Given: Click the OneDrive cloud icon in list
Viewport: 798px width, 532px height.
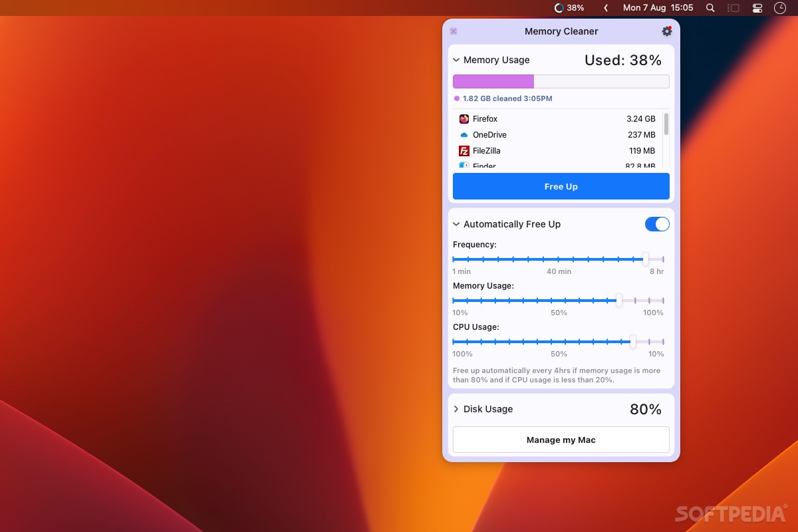Looking at the screenshot, I should tap(464, 135).
